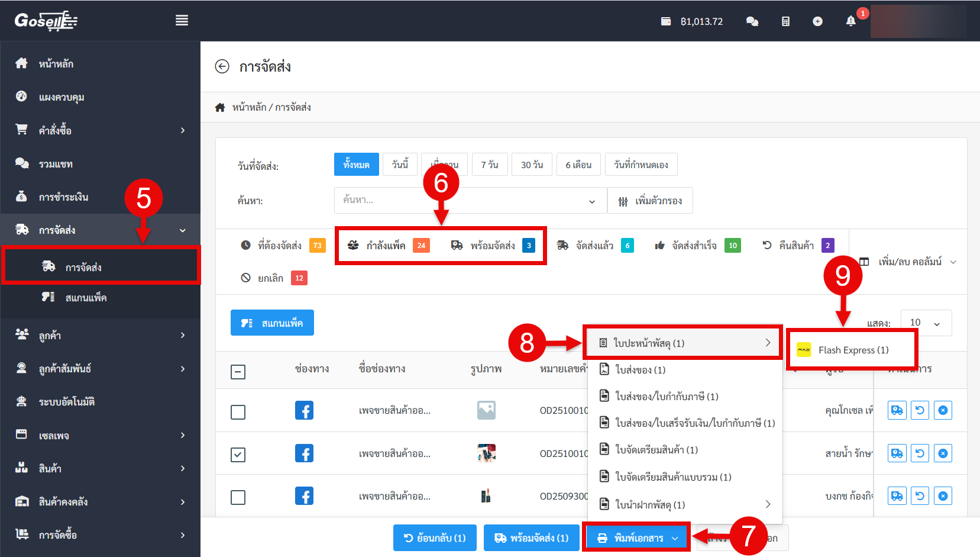Open the calculator icon in top bar
The image size is (980, 557).
[785, 21]
